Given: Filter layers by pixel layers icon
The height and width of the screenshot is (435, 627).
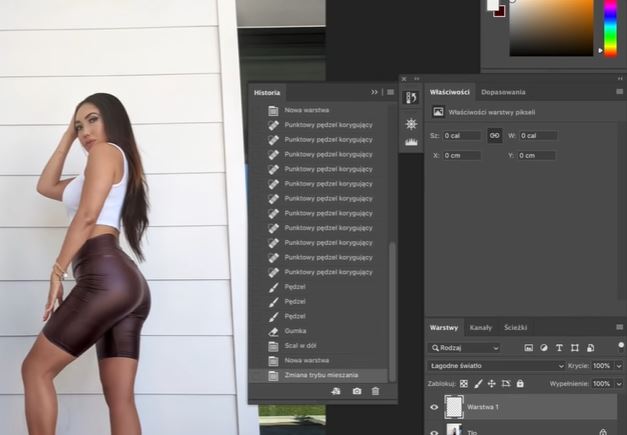Looking at the screenshot, I should (x=529, y=348).
